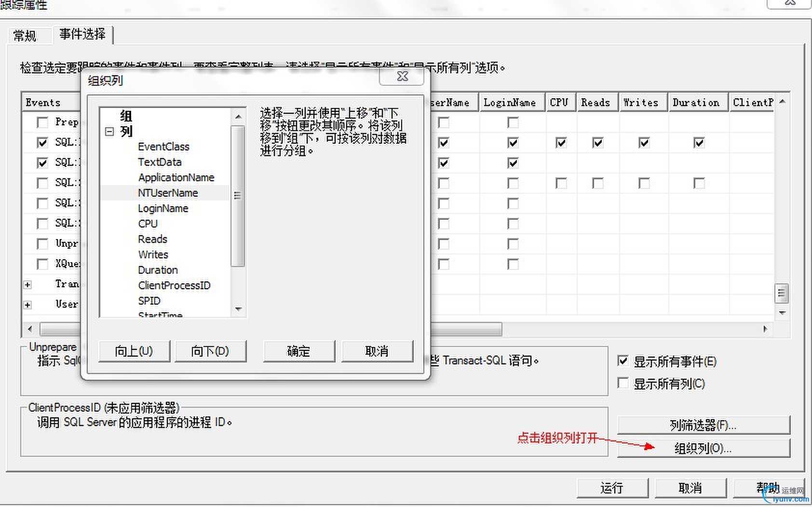This screenshot has width=812, height=507.
Task: Click the Events column header
Action: [x=51, y=102]
